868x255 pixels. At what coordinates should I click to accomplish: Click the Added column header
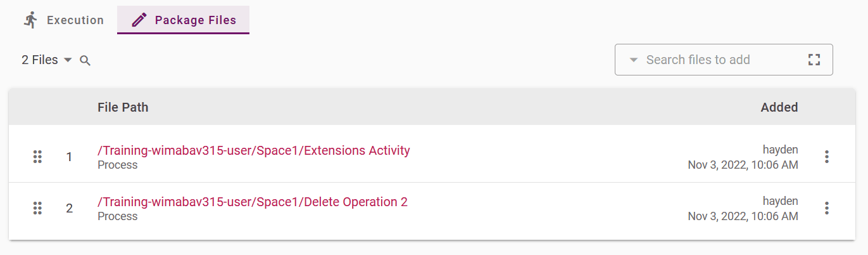pos(779,107)
